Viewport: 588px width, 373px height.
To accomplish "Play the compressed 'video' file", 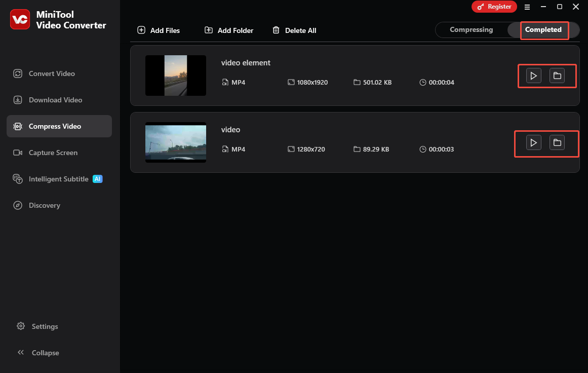I will pyautogui.click(x=533, y=142).
